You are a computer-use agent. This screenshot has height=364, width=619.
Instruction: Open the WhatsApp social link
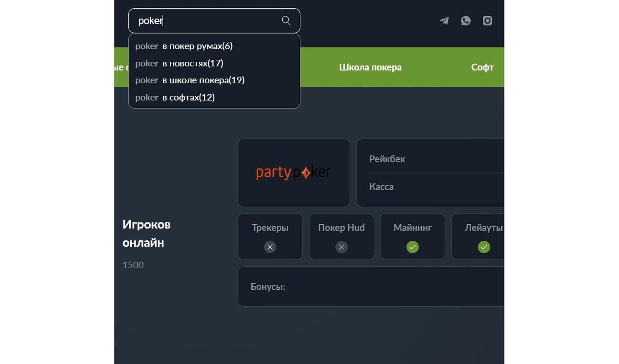coord(466,21)
